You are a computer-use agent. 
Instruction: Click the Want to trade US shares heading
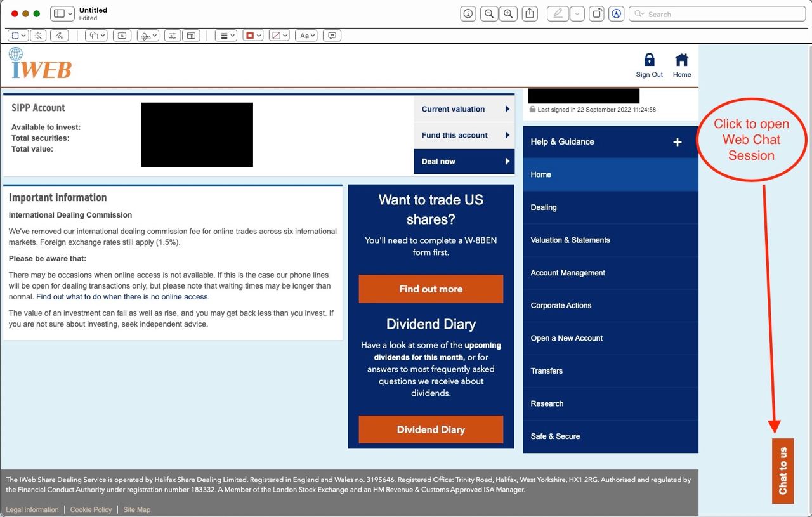click(x=431, y=209)
